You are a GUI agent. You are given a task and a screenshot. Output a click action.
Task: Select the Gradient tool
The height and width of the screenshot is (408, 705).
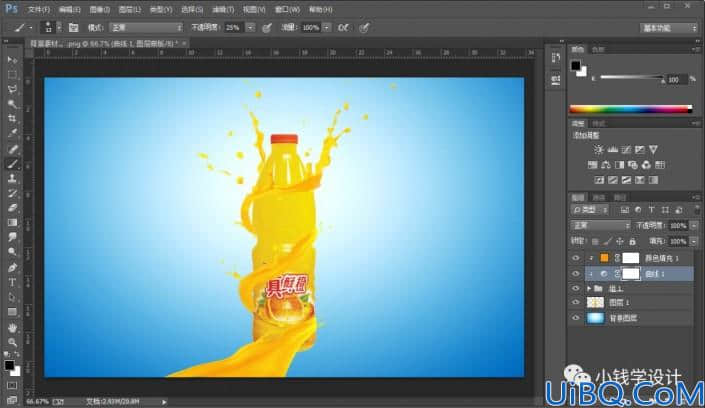tap(12, 223)
